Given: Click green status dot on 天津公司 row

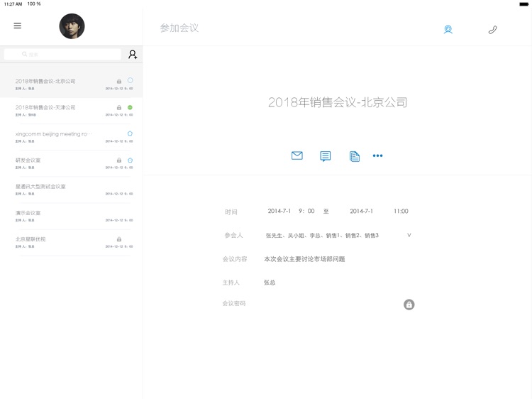Looking at the screenshot, I should pos(130,107).
